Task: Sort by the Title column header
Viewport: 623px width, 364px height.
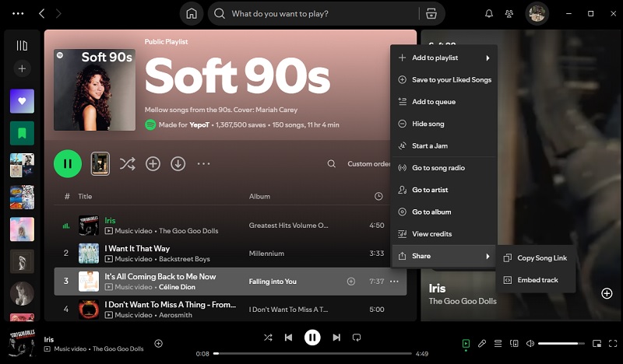Action: coord(85,196)
